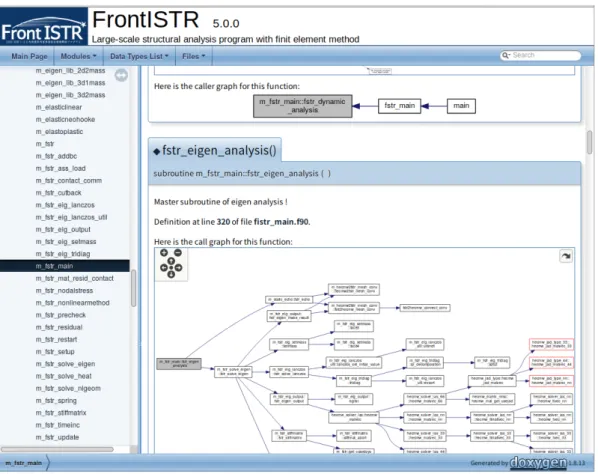Click the search magnifier icon
Image resolution: width=598 pixels, height=474 pixels.
[506, 56]
